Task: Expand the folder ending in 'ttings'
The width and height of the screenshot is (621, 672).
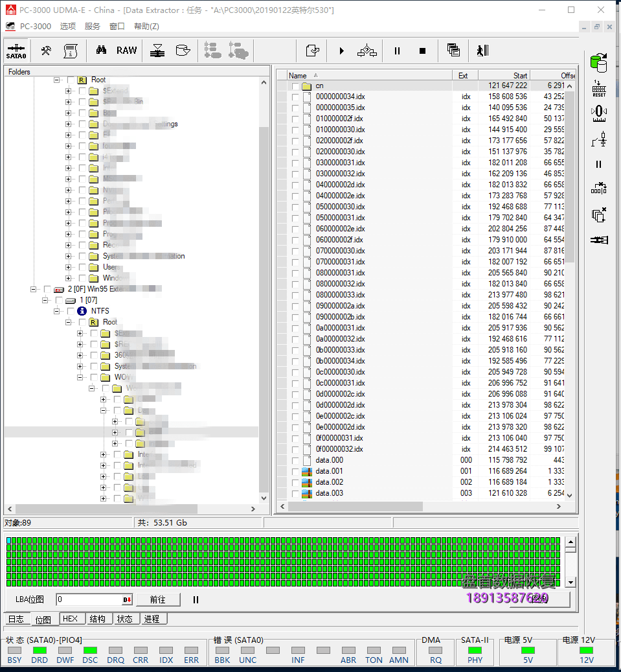Action: (x=67, y=124)
